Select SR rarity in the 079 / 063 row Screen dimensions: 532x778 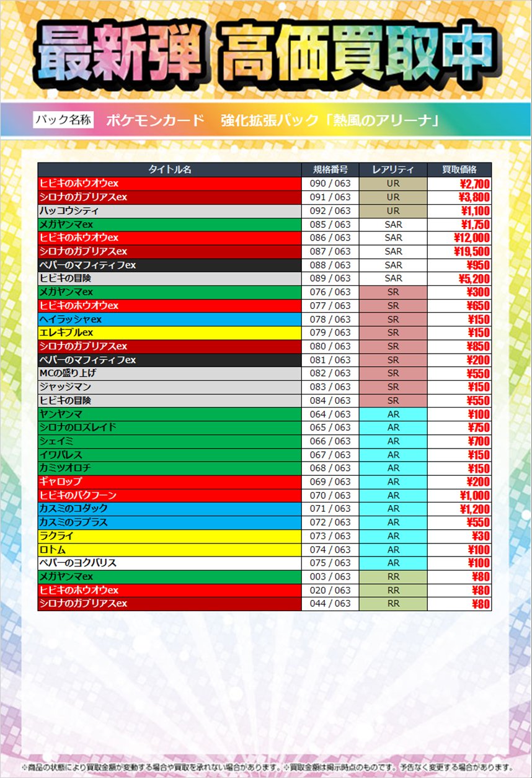[x=393, y=333]
